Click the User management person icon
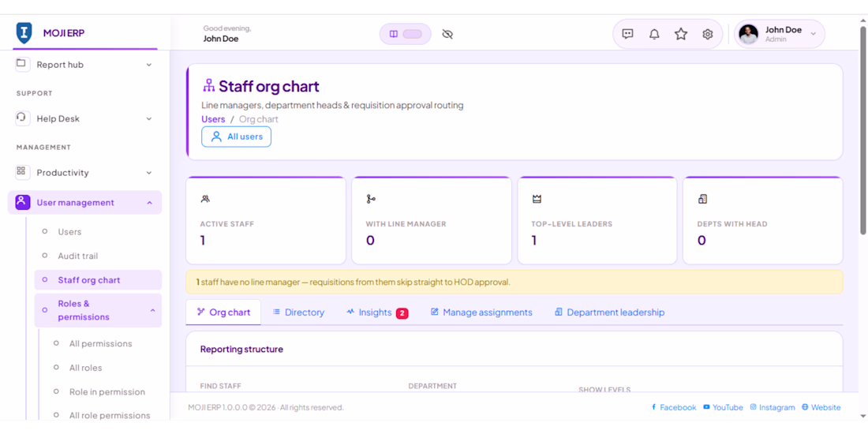868x434 pixels. (x=22, y=202)
